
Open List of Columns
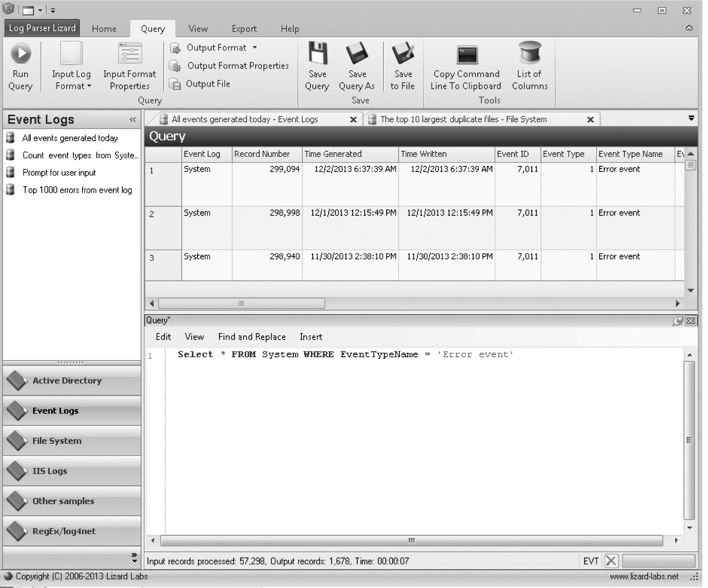[530, 66]
